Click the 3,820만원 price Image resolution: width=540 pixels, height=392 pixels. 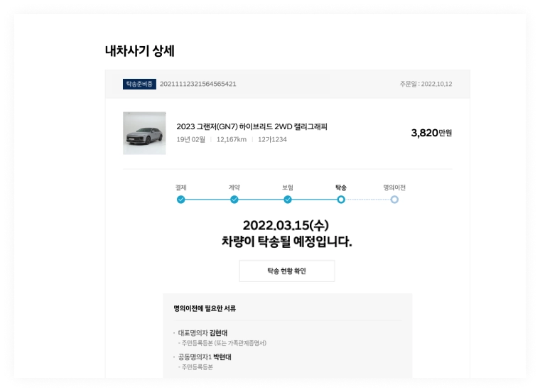431,133
